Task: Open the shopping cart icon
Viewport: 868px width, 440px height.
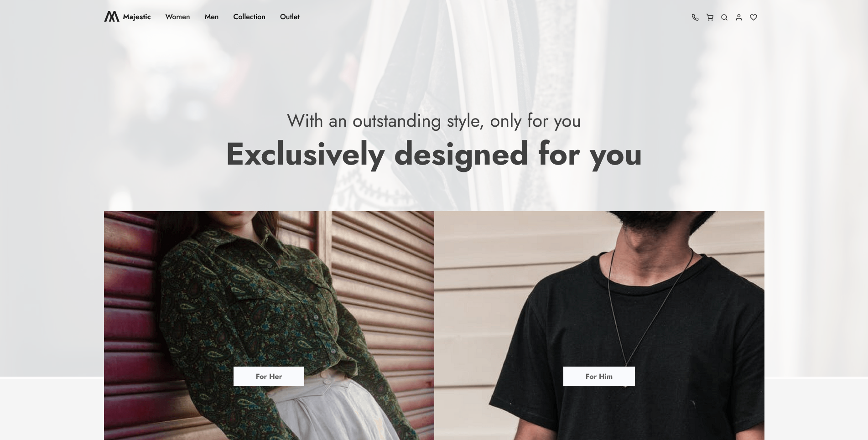Action: point(710,17)
